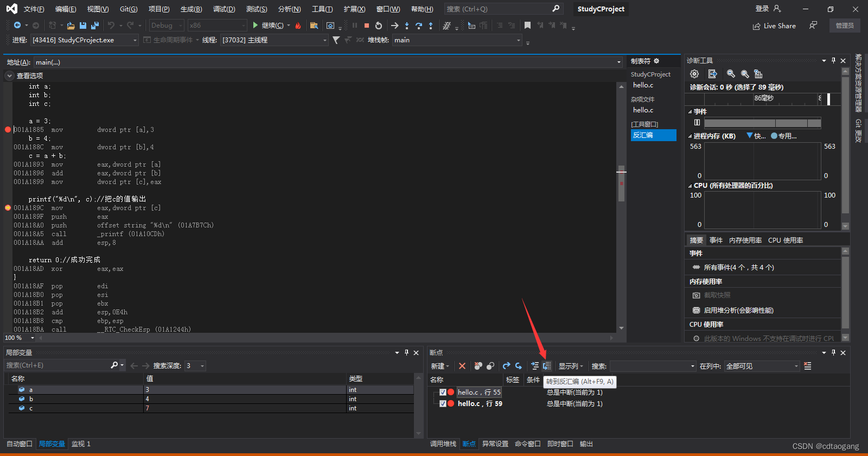The image size is (868, 456).
Task: Click the navigate backward arrow icon
Action: pyautogui.click(x=17, y=26)
